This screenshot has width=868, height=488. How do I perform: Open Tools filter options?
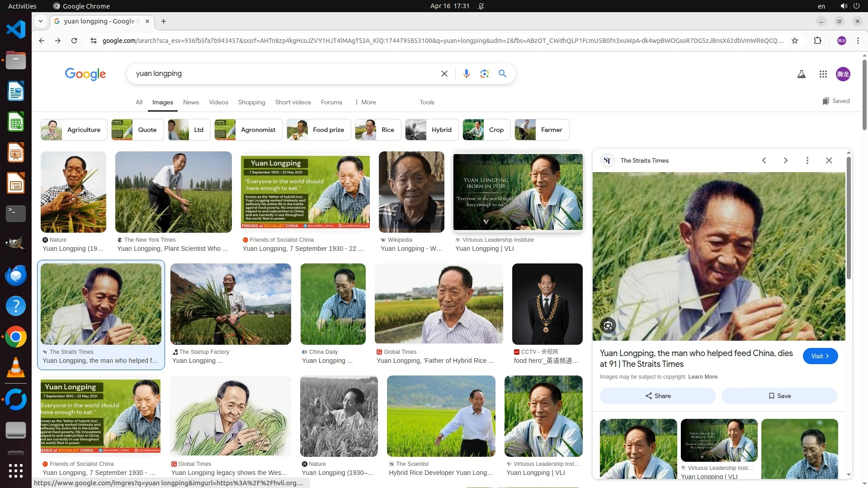point(426,102)
